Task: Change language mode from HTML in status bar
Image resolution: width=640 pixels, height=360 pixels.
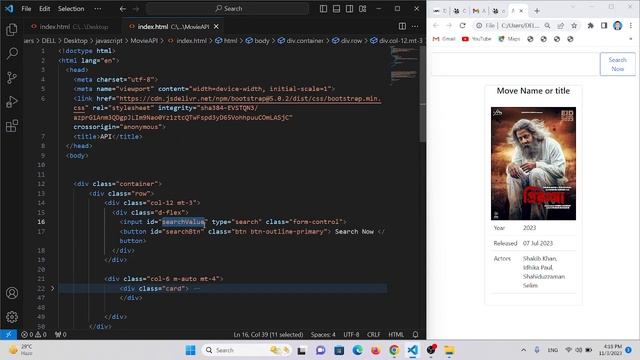Action: (396, 335)
